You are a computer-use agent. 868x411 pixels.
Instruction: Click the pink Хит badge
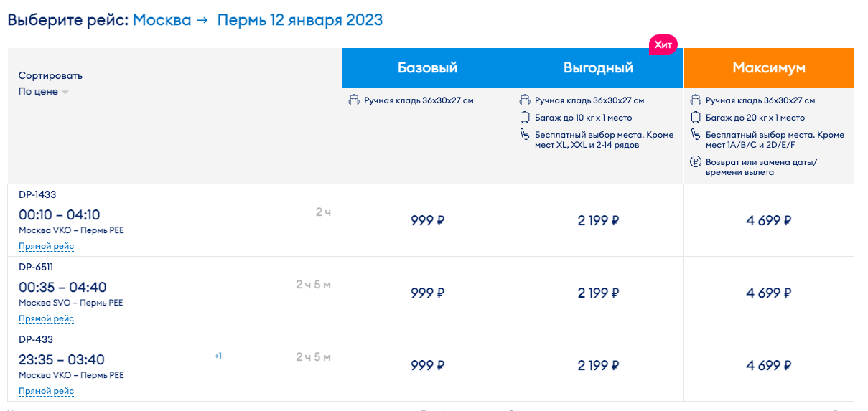663,44
